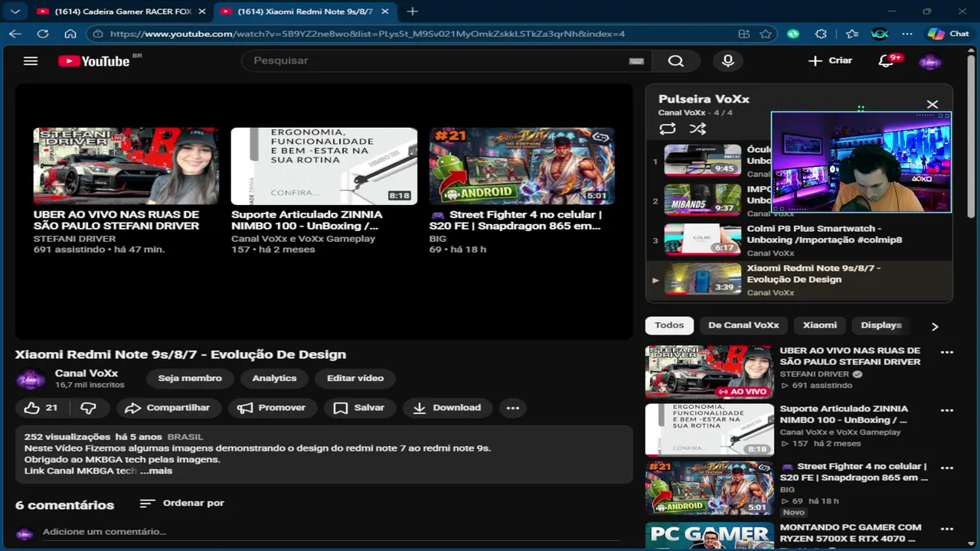This screenshot has width=980, height=551.
Task: Open the favorites list icon
Action: point(852,34)
